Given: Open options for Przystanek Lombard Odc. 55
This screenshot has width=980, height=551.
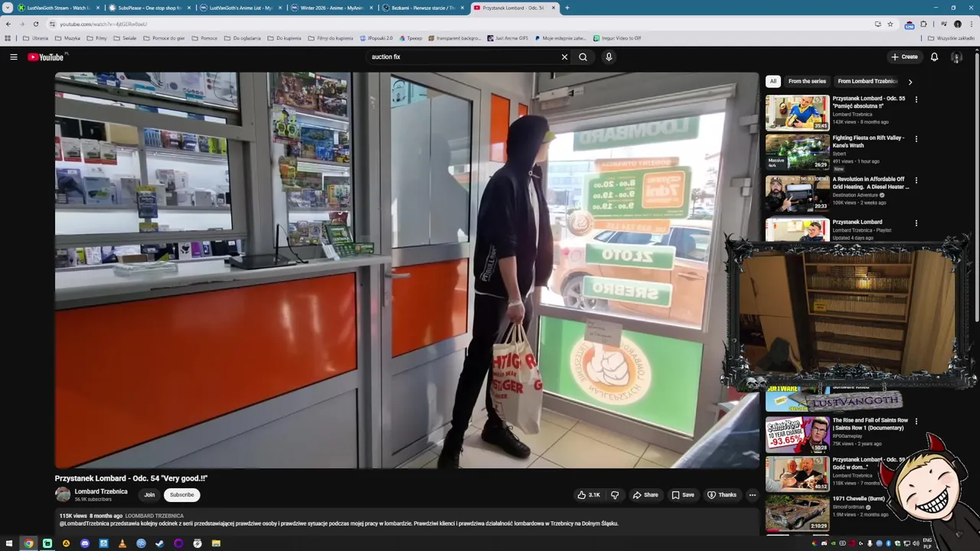Looking at the screenshot, I should tap(916, 99).
